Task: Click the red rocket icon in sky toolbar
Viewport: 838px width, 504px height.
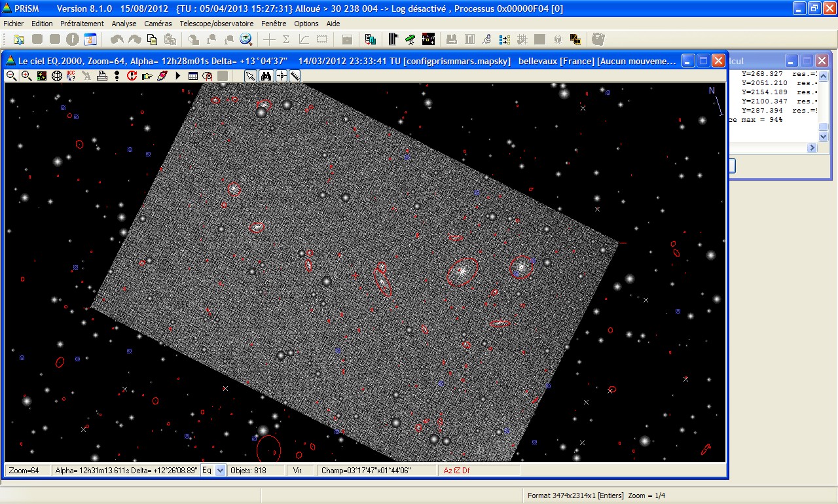Action: (x=162, y=76)
